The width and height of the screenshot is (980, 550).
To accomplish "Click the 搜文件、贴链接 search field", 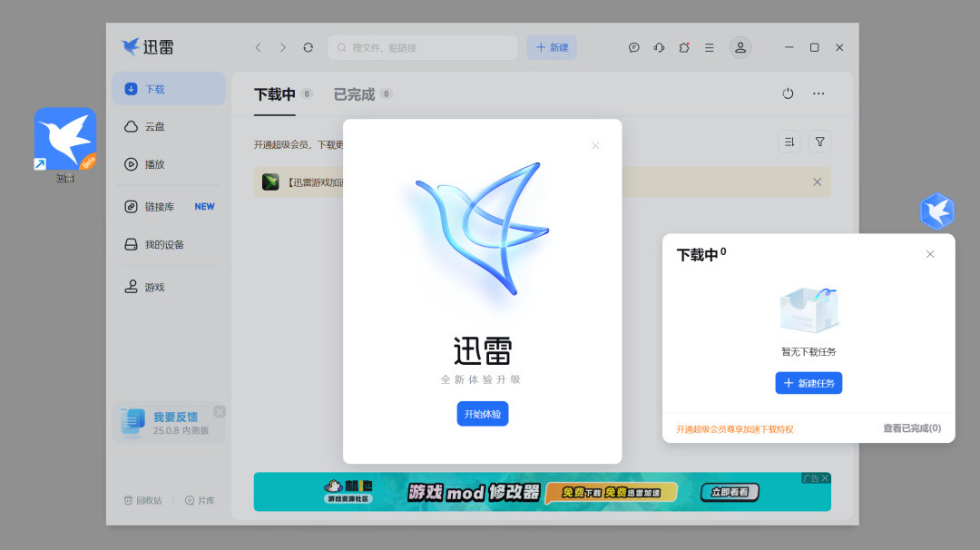I will coord(423,47).
